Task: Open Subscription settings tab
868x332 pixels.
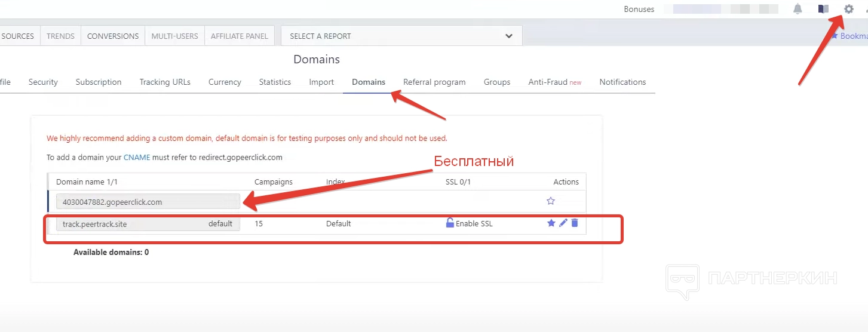Action: point(99,82)
